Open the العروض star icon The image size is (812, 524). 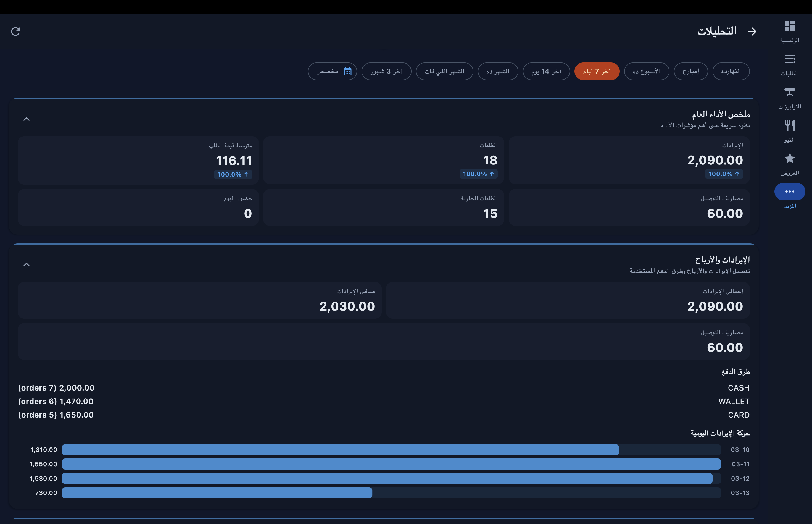790,158
